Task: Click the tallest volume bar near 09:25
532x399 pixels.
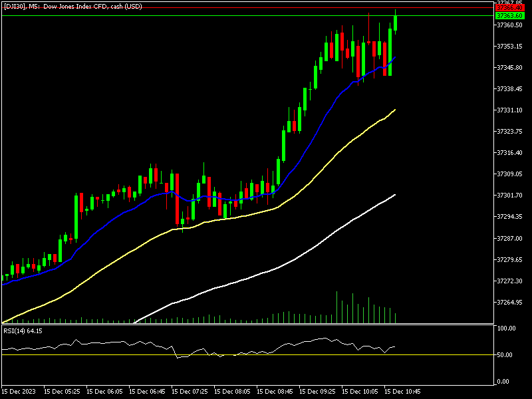Action: point(337,307)
